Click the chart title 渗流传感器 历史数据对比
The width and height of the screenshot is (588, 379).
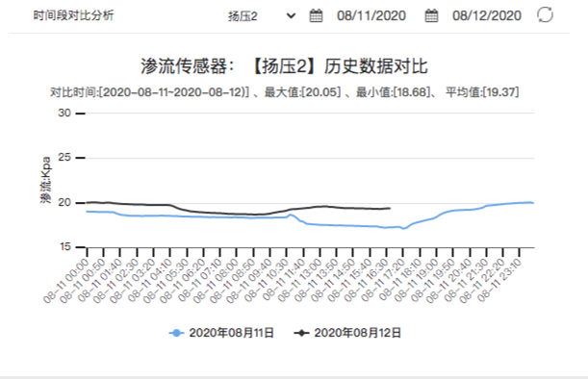coord(284,66)
